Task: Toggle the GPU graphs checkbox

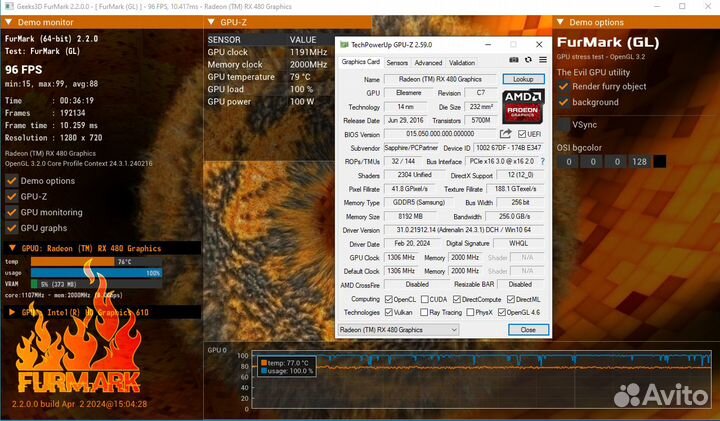Action: click(11, 228)
